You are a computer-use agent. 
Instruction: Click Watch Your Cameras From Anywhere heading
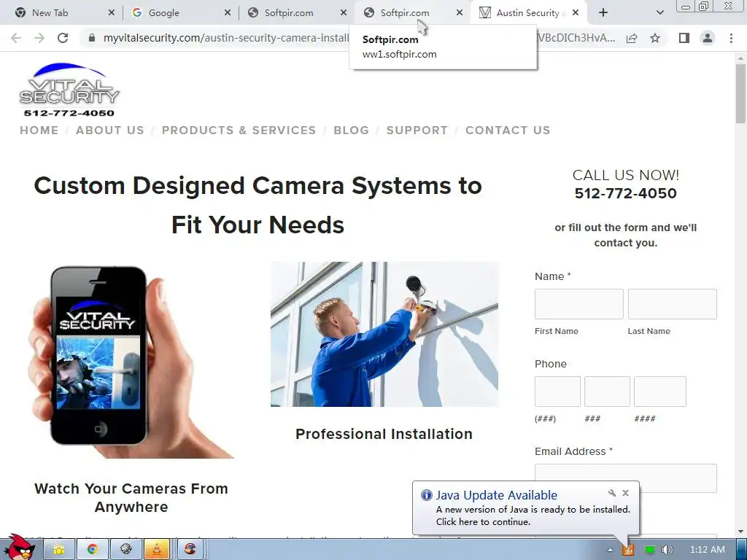point(131,497)
